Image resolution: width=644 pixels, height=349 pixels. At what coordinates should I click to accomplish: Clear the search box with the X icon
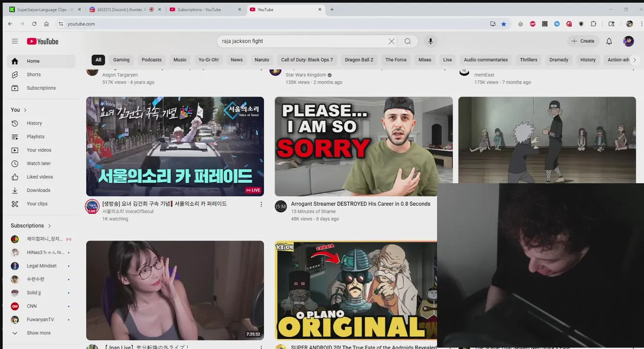click(x=392, y=41)
